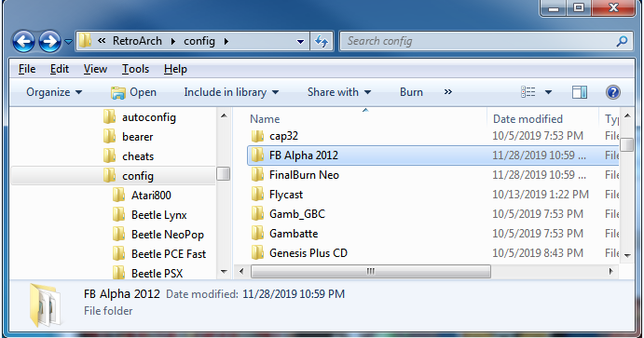Open the View menu
644x338 pixels.
click(x=95, y=69)
